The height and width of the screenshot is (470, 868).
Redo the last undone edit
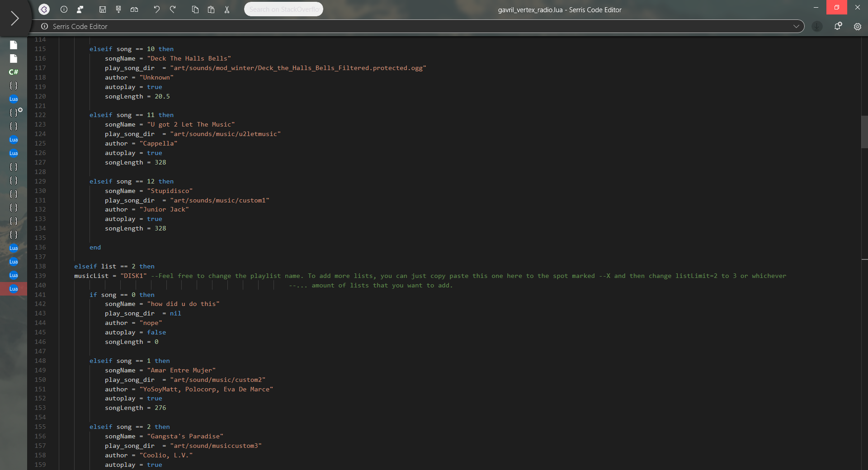coord(173,9)
